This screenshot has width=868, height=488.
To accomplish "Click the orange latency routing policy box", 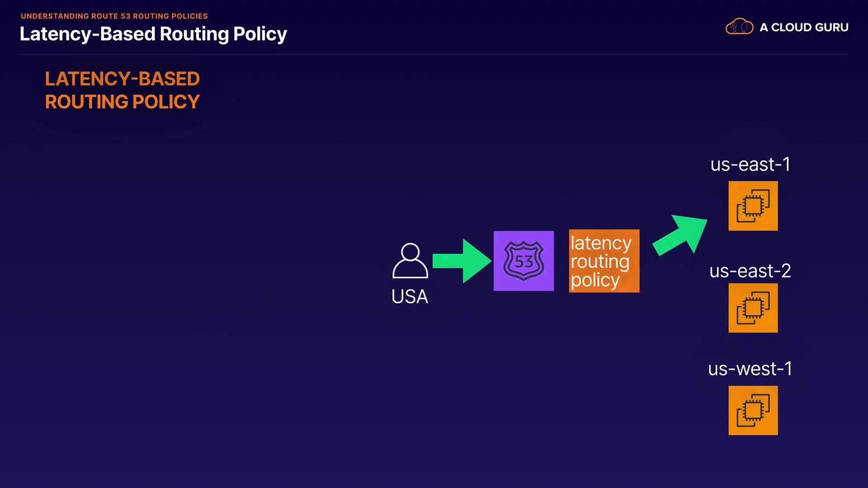I will tap(604, 261).
